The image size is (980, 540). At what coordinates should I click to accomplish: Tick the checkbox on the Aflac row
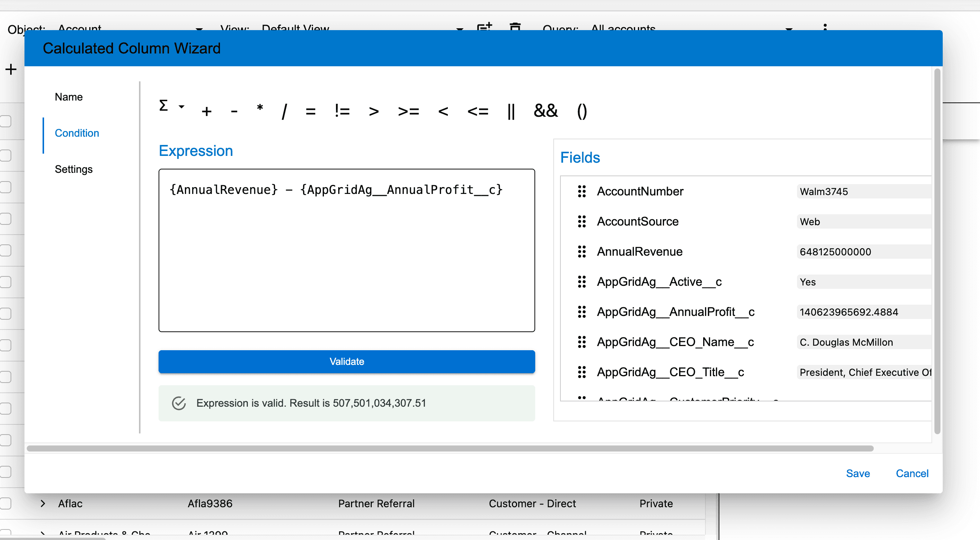[5, 503]
